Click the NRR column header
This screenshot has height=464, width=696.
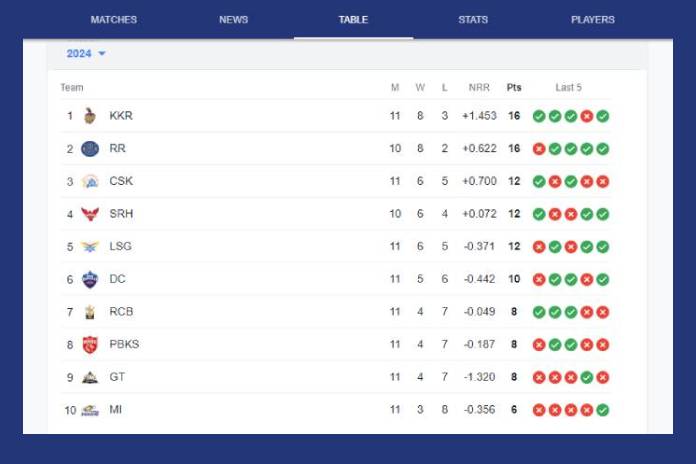coord(479,88)
